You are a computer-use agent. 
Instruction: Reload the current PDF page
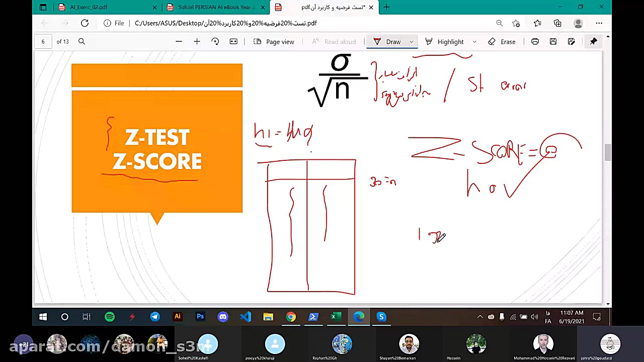point(85,23)
